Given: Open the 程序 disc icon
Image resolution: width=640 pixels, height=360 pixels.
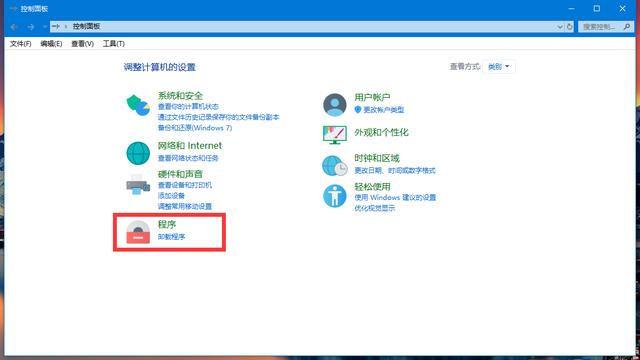Looking at the screenshot, I should tap(138, 232).
